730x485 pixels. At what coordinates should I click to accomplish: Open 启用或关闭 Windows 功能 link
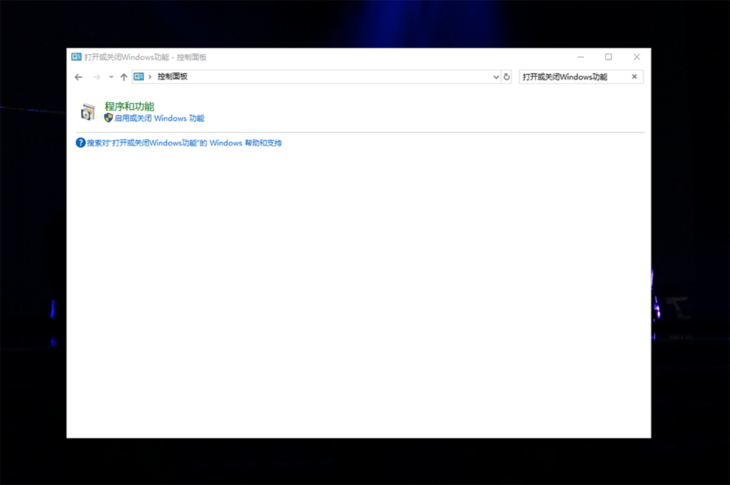[x=159, y=118]
